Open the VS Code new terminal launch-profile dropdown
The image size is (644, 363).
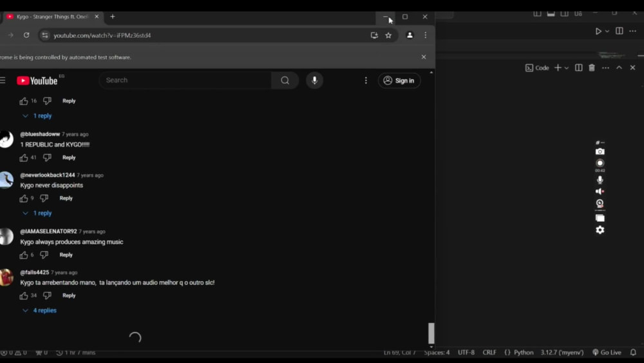[x=566, y=68]
